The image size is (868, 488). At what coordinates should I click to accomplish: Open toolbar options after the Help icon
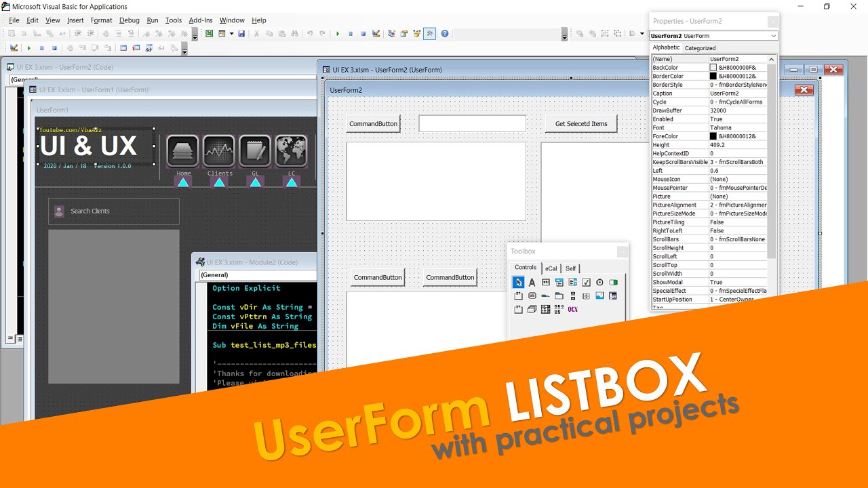tap(564, 35)
